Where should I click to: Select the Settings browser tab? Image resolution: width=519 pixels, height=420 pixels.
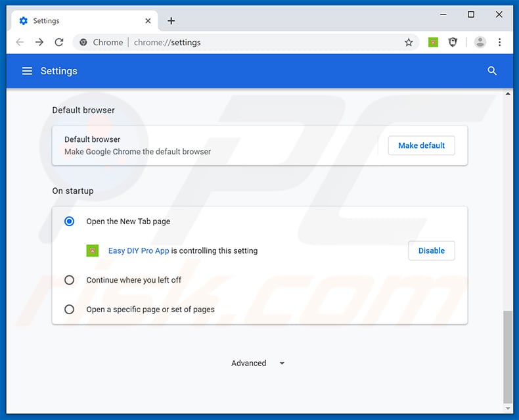[x=85, y=21]
